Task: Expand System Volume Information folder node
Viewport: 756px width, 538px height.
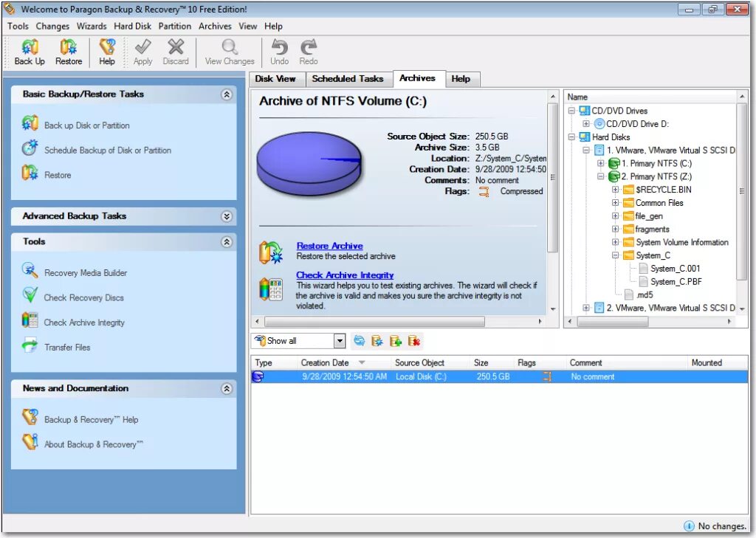Action: tap(615, 242)
